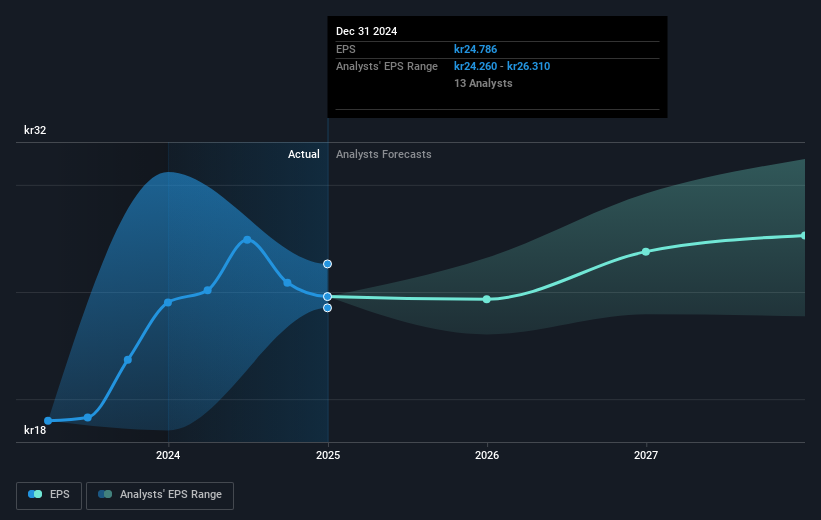
Task: Click the 2027 x-axis label
Action: click(x=646, y=455)
